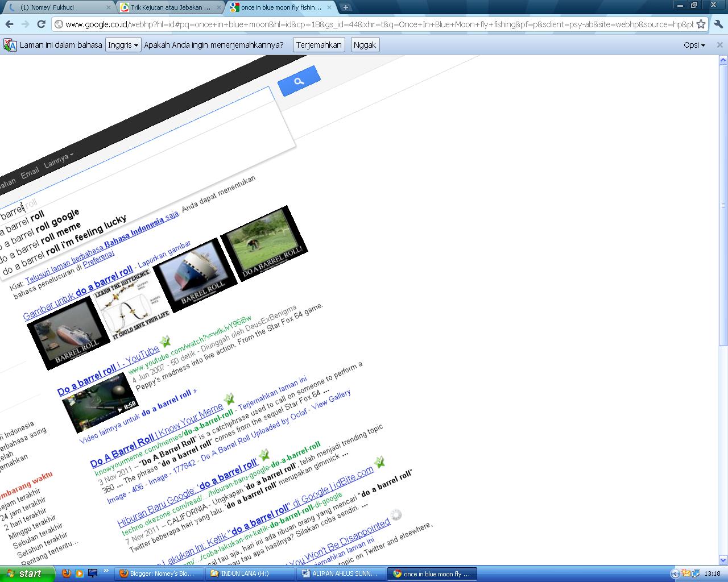Click the sinking ship Barrel Roll thumbnail at left
This screenshot has width=728, height=582.
(68, 332)
